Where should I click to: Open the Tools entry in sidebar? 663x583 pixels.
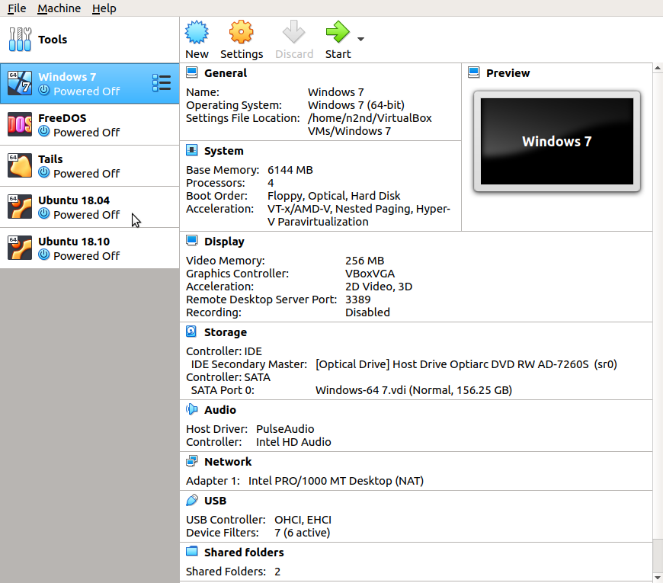pyautogui.click(x=90, y=39)
